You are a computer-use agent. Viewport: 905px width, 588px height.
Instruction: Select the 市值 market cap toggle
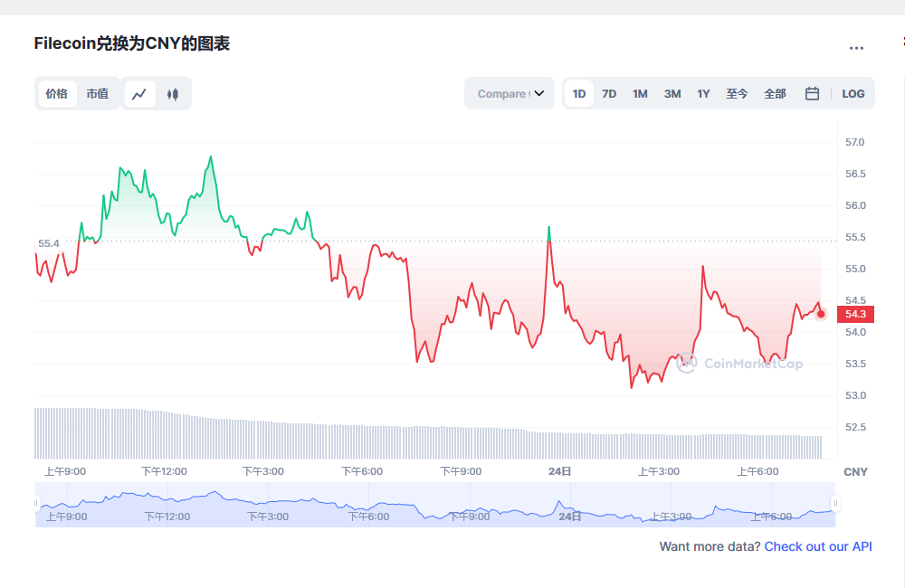point(97,93)
